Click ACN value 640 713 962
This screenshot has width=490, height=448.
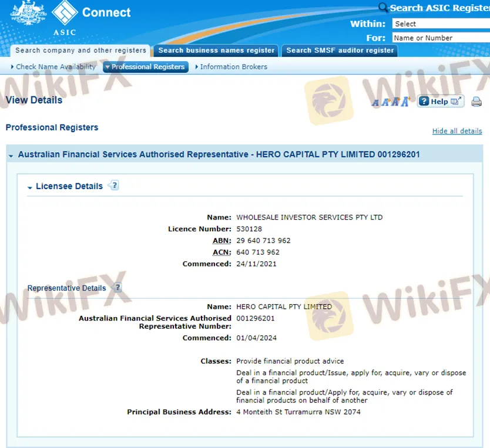(x=258, y=252)
